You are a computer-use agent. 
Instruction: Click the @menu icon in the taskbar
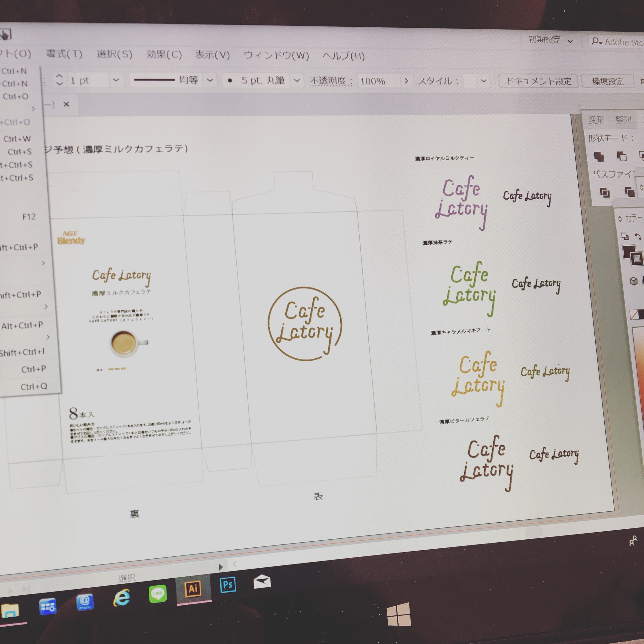pyautogui.click(x=85, y=602)
